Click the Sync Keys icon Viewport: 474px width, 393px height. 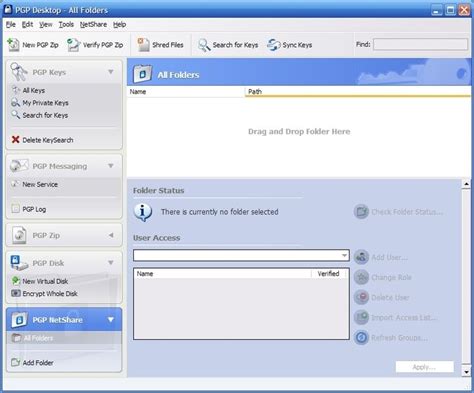click(x=274, y=45)
